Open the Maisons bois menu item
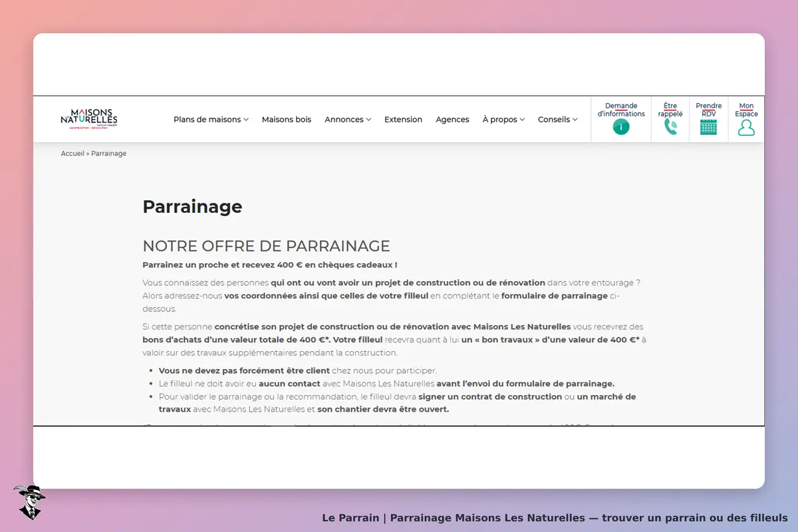Image resolution: width=798 pixels, height=532 pixels. 287,120
